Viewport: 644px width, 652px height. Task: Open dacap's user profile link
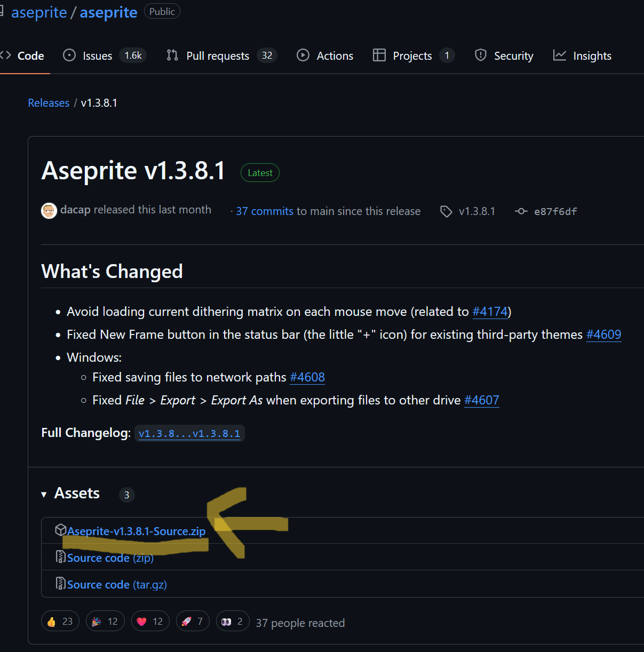pos(75,210)
